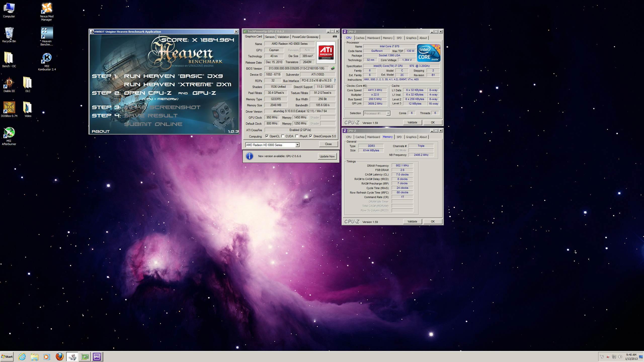Switch to CPU-Z taskbar button
The image size is (644, 362).
pyautogui.click(x=97, y=356)
